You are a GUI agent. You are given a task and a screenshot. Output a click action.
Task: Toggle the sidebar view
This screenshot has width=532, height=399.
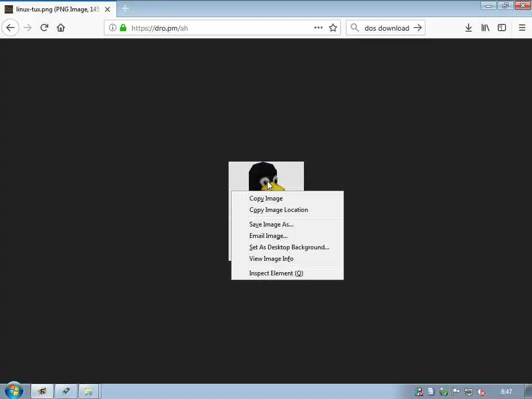tap(502, 28)
